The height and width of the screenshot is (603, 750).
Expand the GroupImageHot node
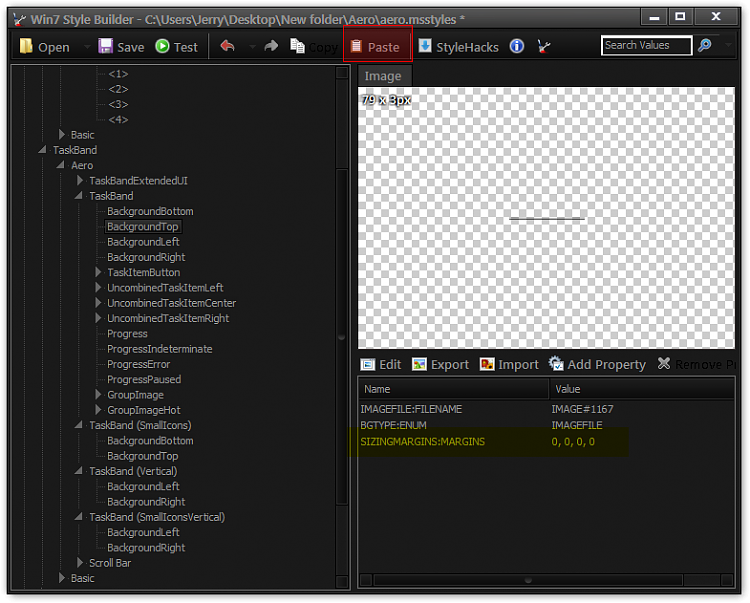[x=98, y=410]
